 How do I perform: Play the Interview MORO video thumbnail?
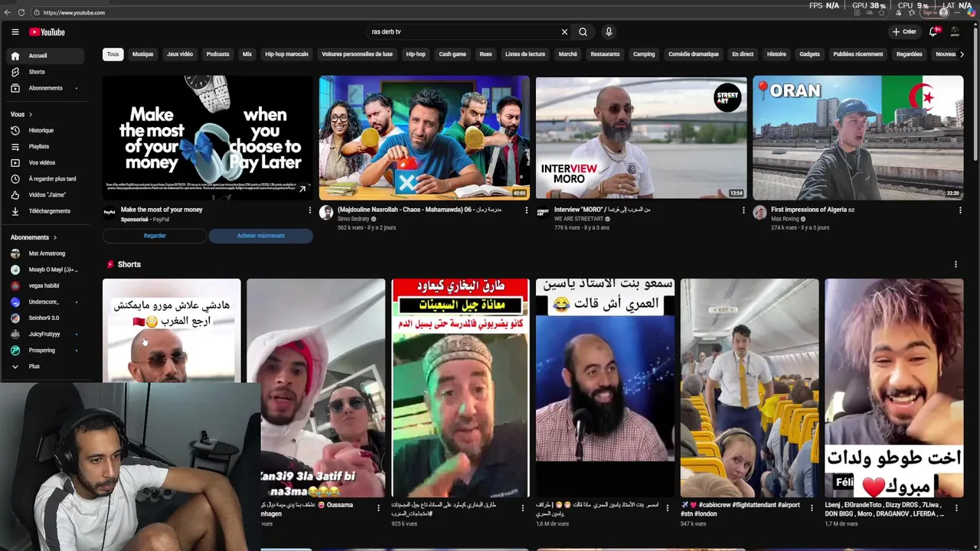[641, 138]
